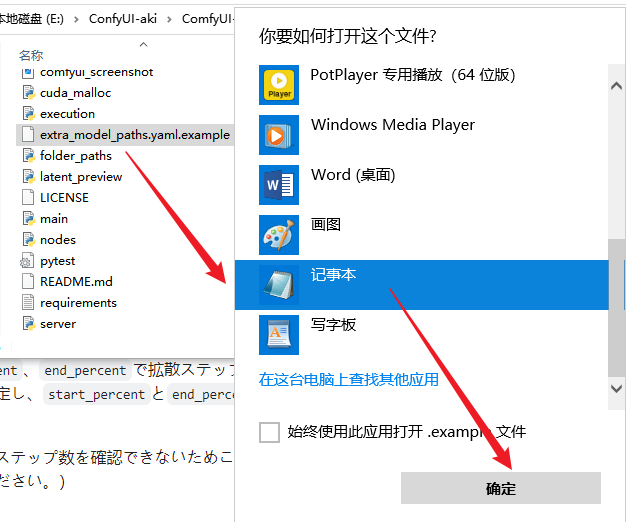The height and width of the screenshot is (522, 626).
Task: Select file name main
Action: pos(54,219)
